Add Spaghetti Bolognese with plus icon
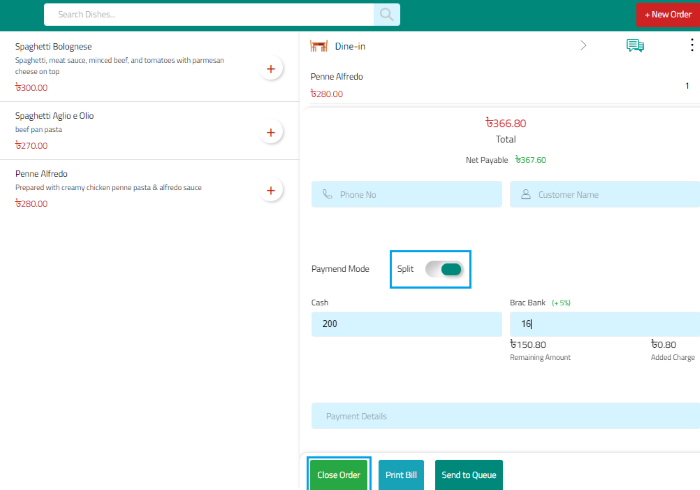This screenshot has width=700, height=490. pyautogui.click(x=270, y=69)
